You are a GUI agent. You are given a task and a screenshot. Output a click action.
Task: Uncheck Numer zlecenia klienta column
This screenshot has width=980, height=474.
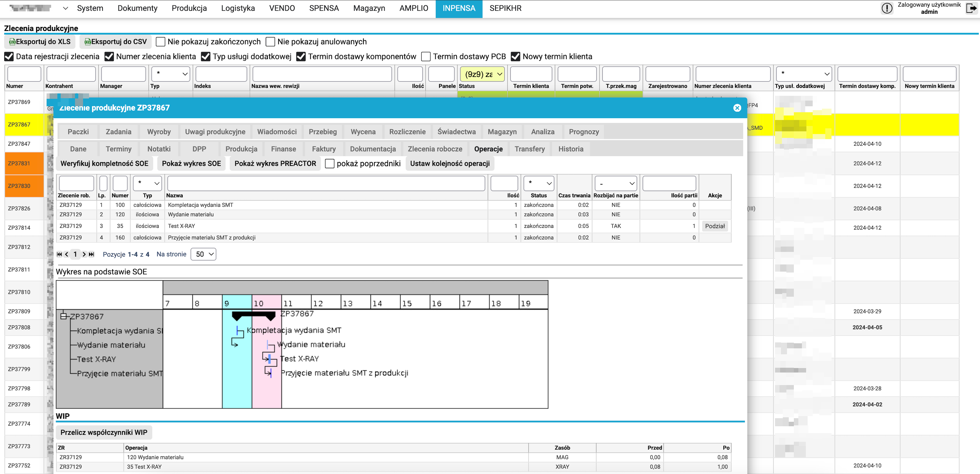point(109,57)
